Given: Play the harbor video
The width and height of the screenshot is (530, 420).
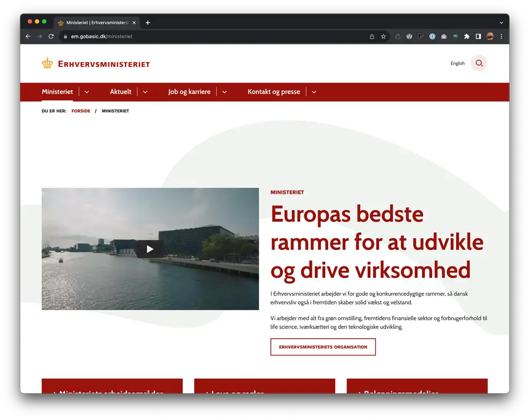Looking at the screenshot, I should [x=150, y=249].
